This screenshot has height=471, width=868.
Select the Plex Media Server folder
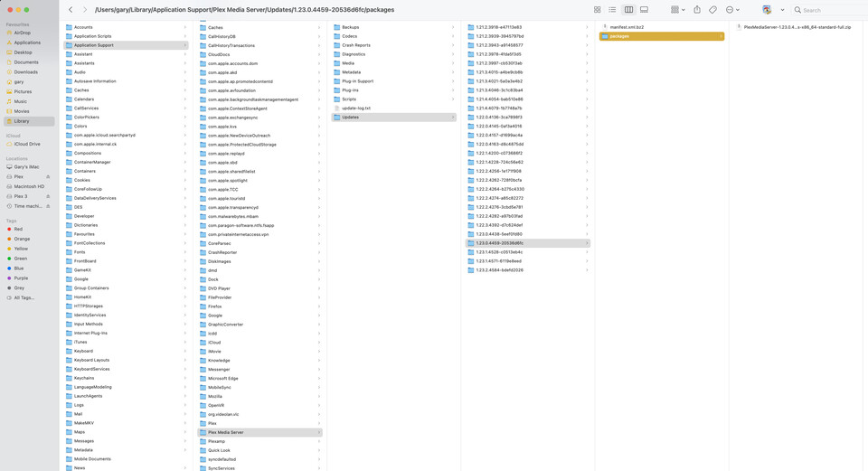[x=259, y=432]
